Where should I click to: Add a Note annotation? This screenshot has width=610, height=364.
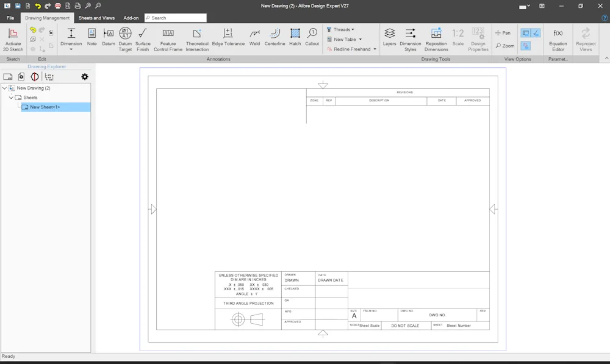[x=92, y=37]
